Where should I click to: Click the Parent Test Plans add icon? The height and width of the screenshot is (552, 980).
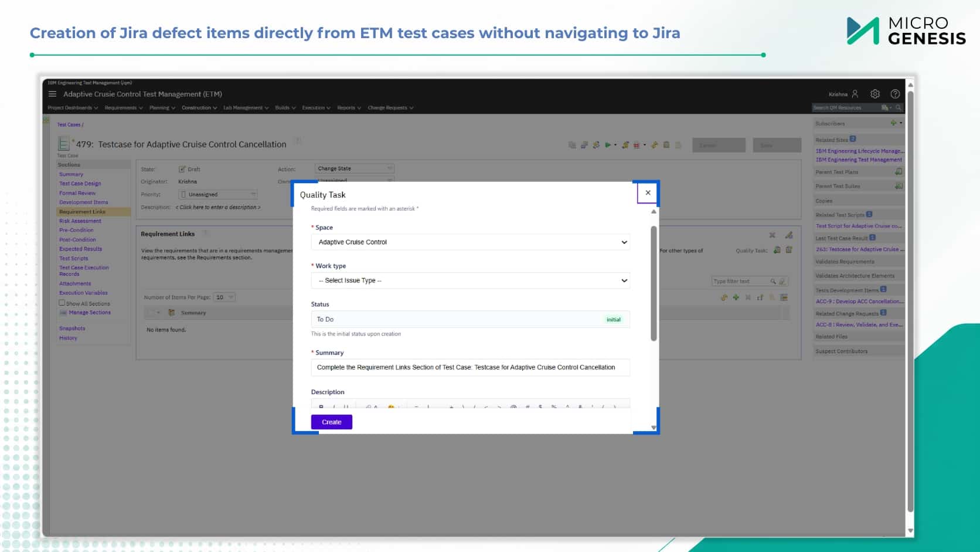click(x=899, y=172)
